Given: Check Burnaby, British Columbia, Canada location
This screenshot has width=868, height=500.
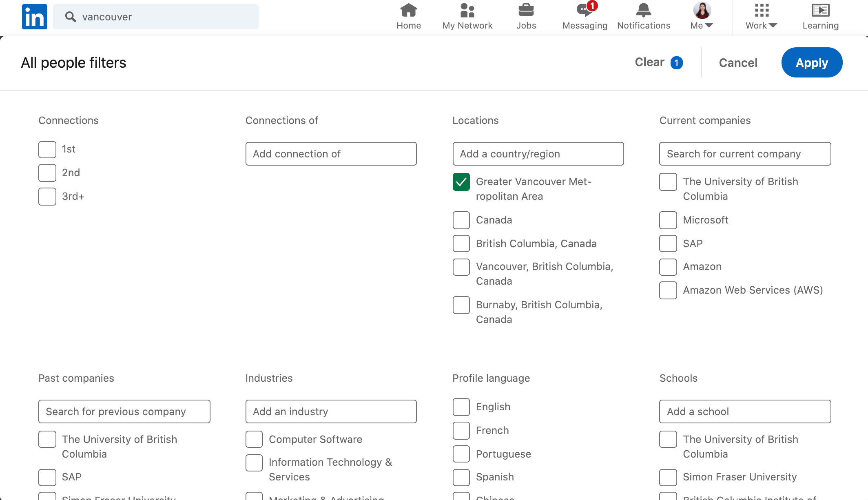Looking at the screenshot, I should click(461, 305).
